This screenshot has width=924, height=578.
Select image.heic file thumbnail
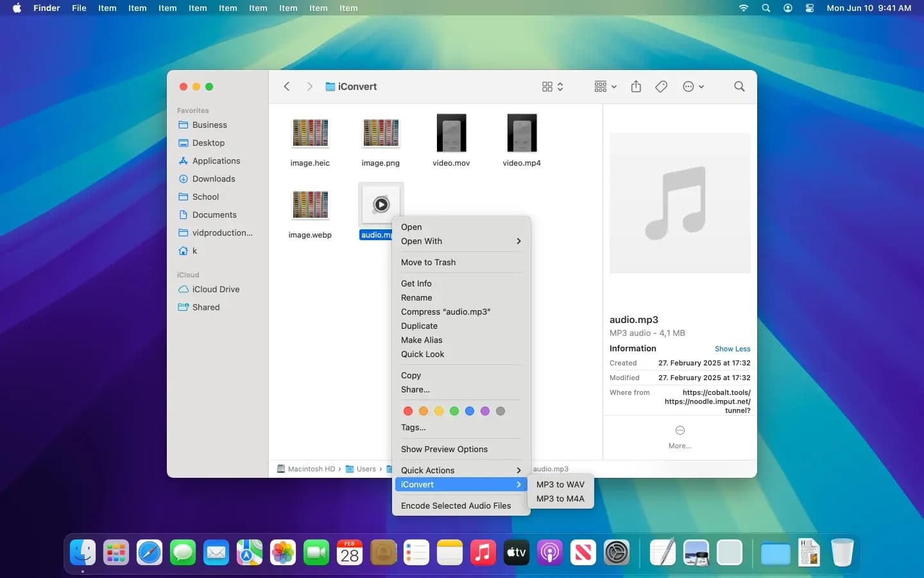point(311,134)
